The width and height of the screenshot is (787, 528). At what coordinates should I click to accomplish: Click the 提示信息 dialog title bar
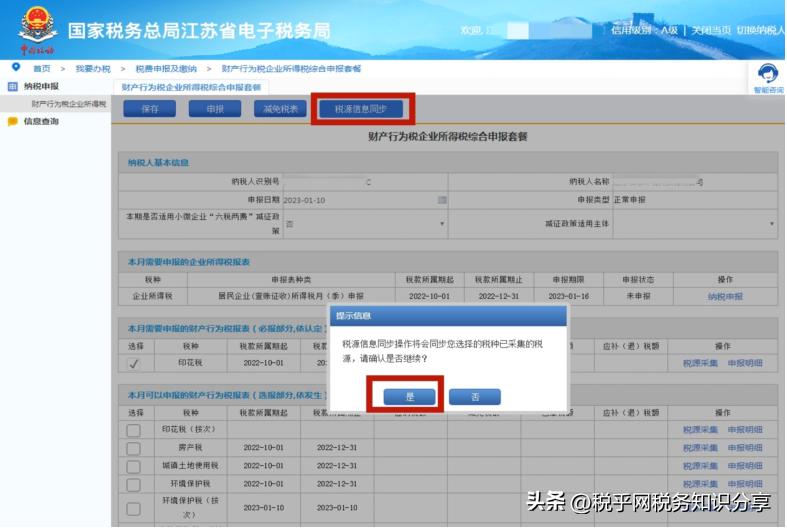[x=448, y=316]
